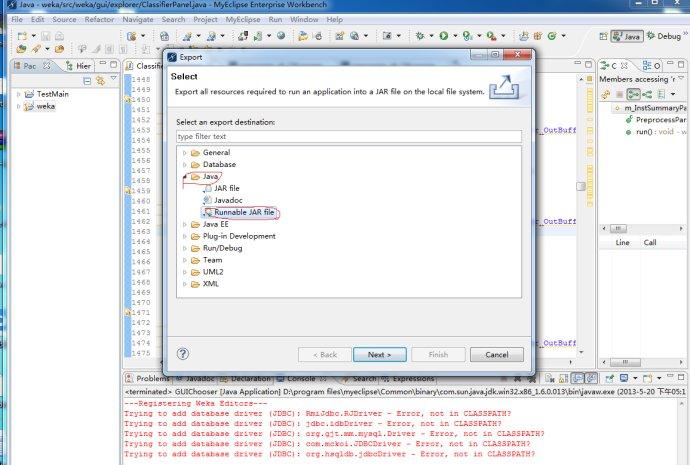The width and height of the screenshot is (690, 465).
Task: Open the MyEclipse menu
Action: pos(242,19)
